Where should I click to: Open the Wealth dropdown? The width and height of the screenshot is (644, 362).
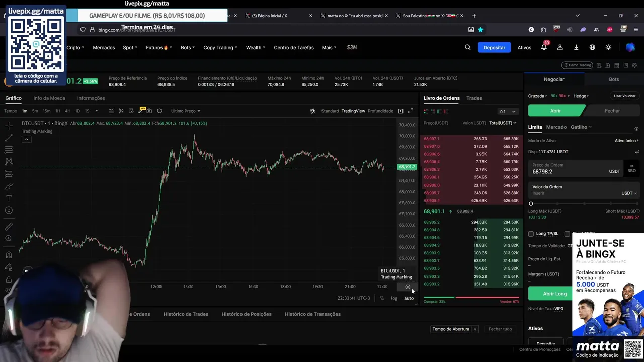pyautogui.click(x=256, y=47)
